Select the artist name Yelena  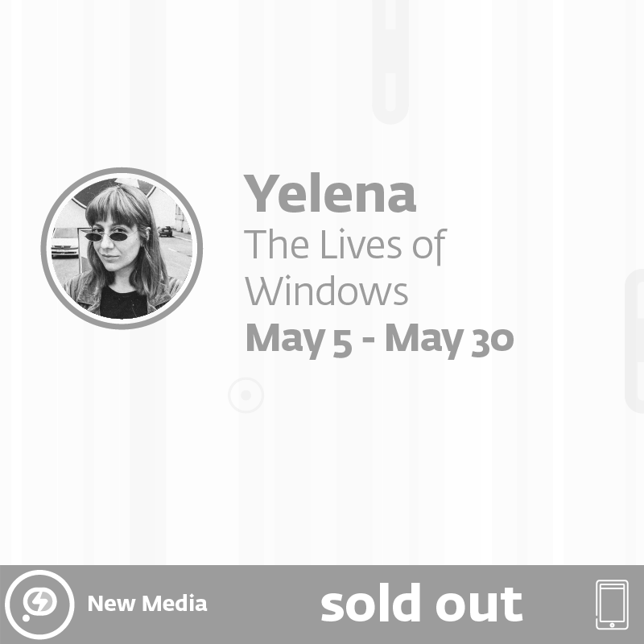(x=330, y=194)
